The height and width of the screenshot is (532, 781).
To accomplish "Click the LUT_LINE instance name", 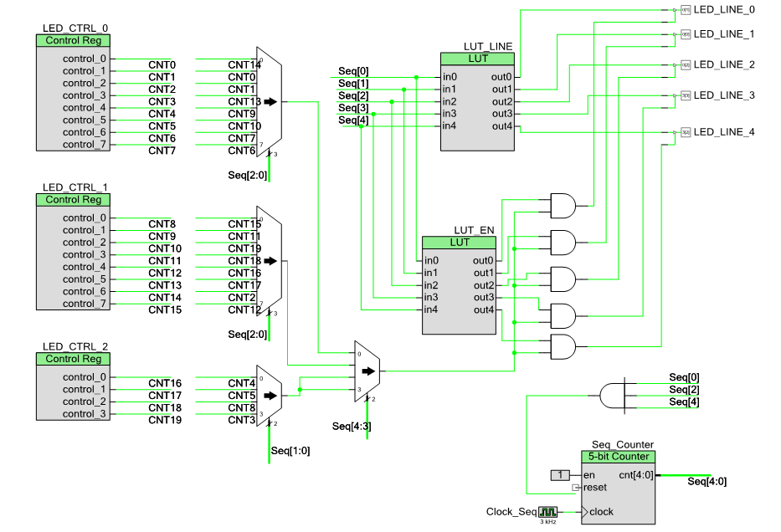I will tap(488, 47).
